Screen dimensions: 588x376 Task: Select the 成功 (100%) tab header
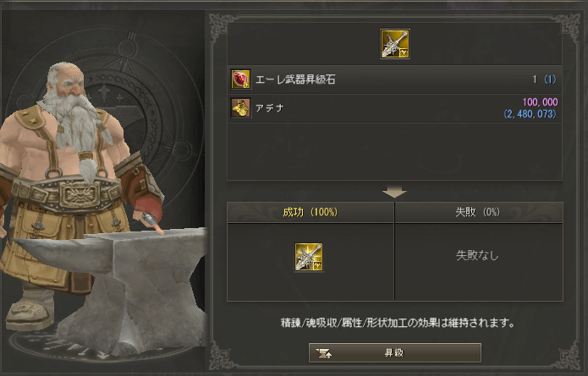point(310,212)
